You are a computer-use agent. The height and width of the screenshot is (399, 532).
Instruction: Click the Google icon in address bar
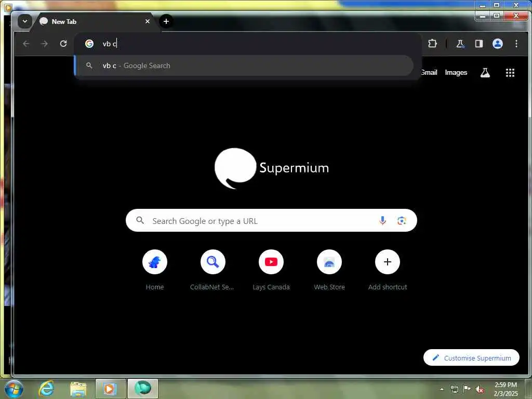click(89, 44)
